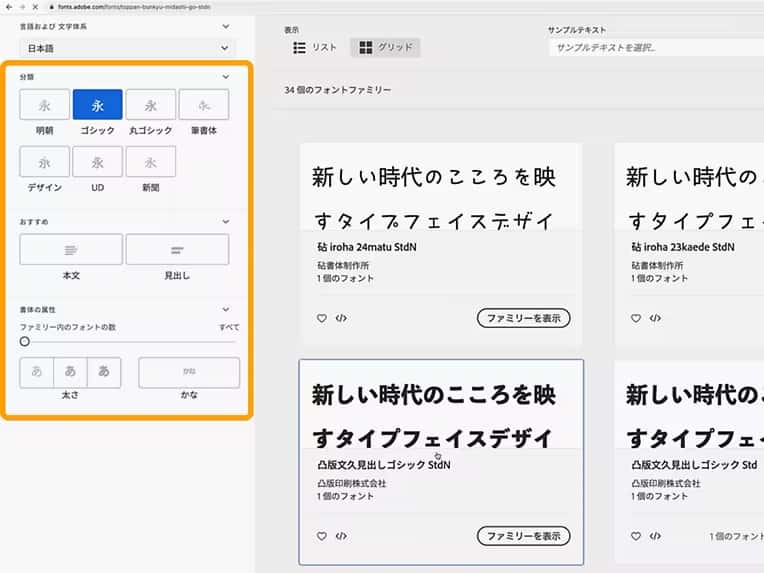Choose the 本文 recommendation filter
The height and width of the screenshot is (573, 764).
click(x=71, y=249)
